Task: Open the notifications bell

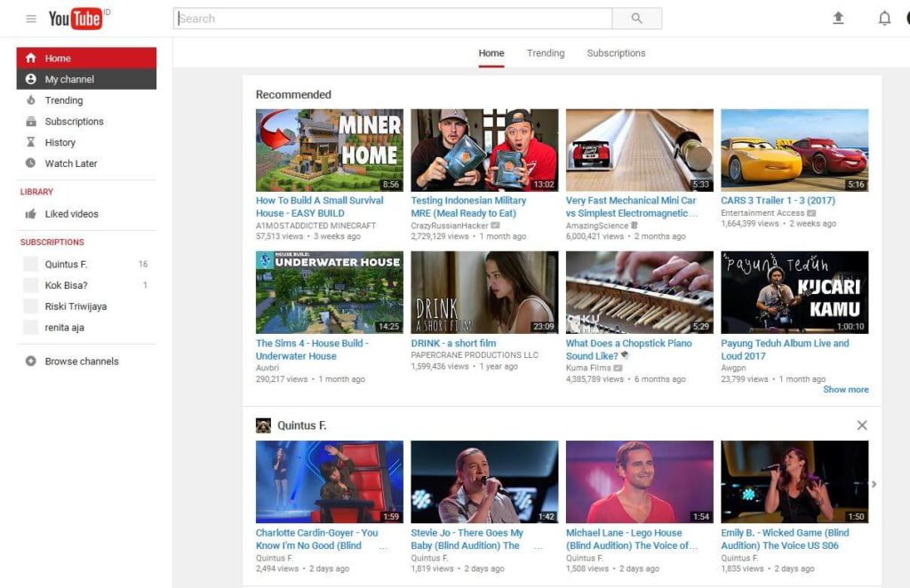Action: point(884,19)
